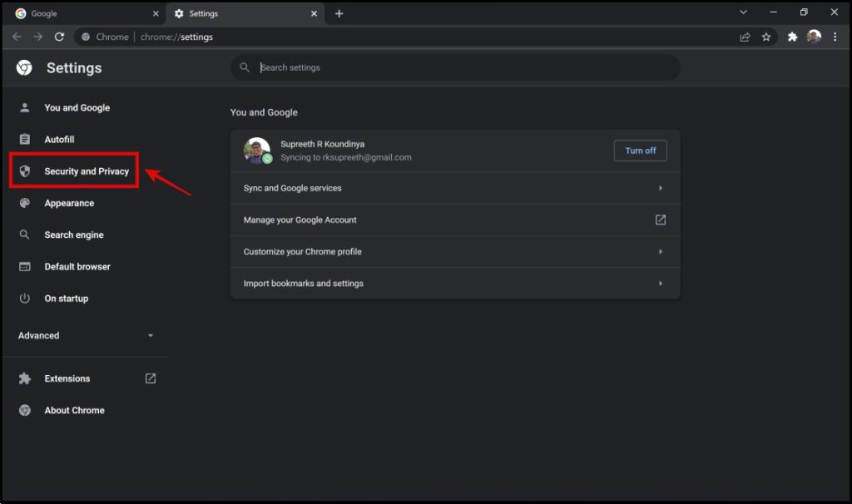
Task: Open Manage your Google Account
Action: click(455, 220)
